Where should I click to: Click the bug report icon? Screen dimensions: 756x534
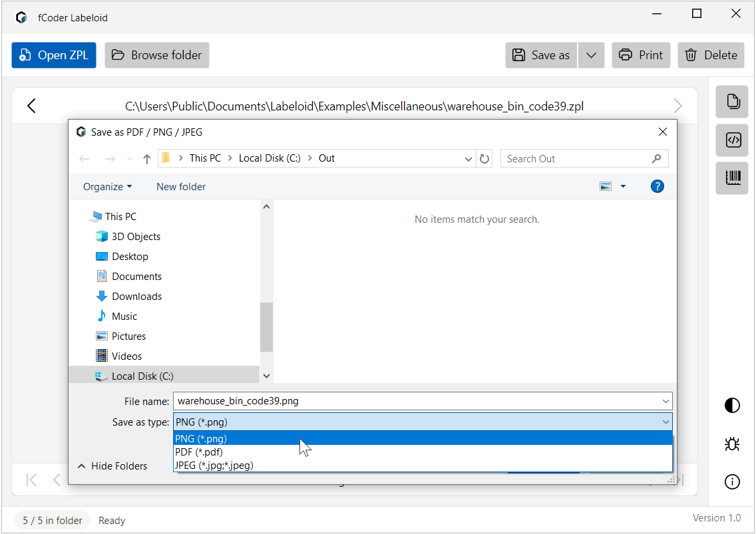(732, 444)
